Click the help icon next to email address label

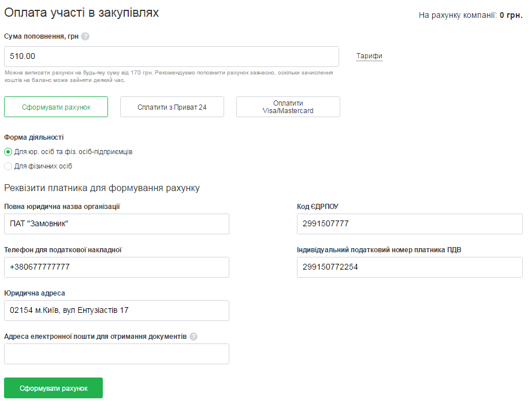tap(194, 337)
